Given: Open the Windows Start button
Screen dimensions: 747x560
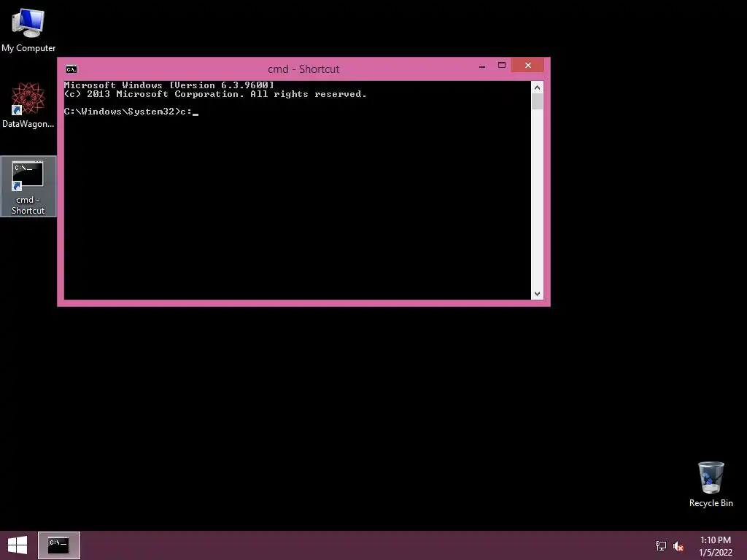Looking at the screenshot, I should tap(18, 545).
